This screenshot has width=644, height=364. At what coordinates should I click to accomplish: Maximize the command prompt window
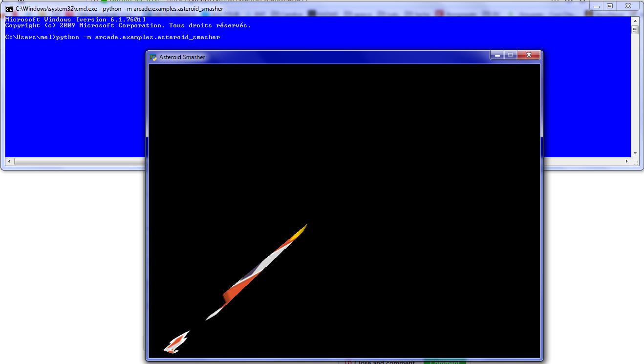pos(609,6)
